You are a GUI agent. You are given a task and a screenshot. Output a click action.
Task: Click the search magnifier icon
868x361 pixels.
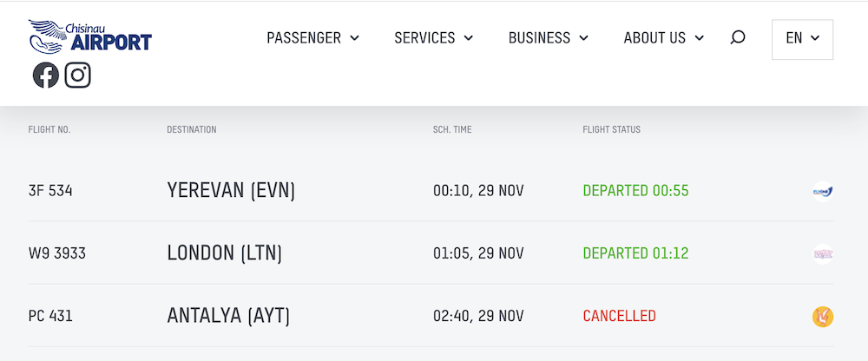point(738,37)
